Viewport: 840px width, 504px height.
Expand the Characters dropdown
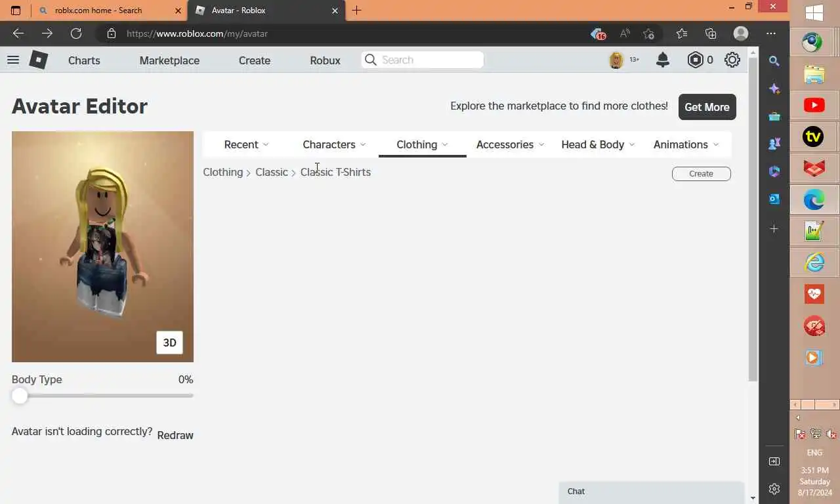coord(334,144)
